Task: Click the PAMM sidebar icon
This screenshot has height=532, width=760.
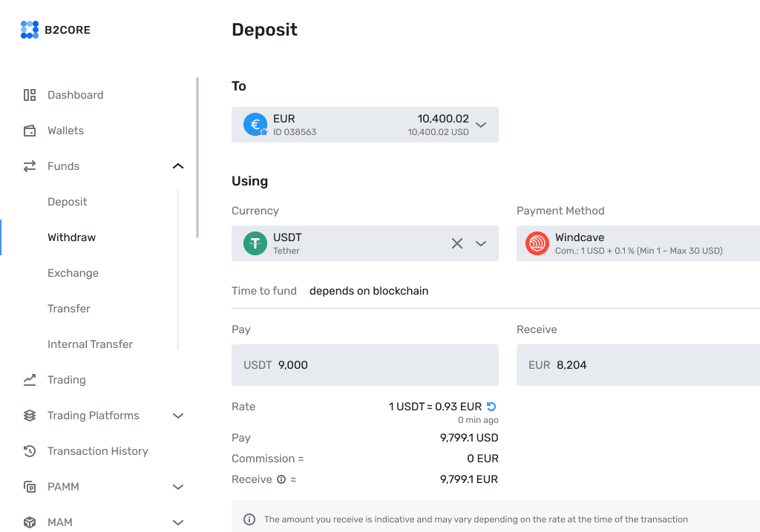Action: click(x=29, y=487)
